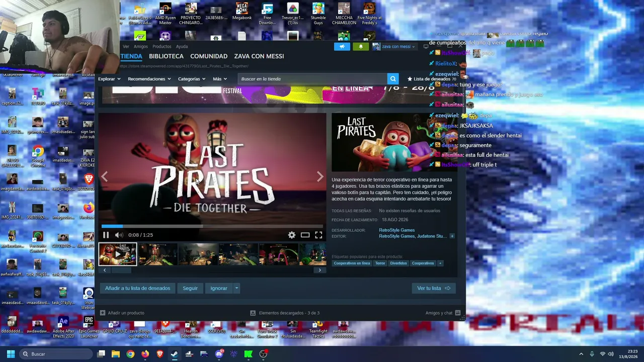Click the Seguir button
Image resolution: width=644 pixels, height=362 pixels.
[190, 288]
